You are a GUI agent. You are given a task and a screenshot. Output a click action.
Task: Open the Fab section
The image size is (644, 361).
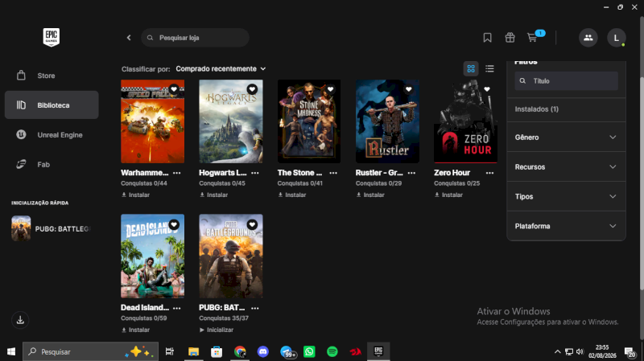[52, 165]
